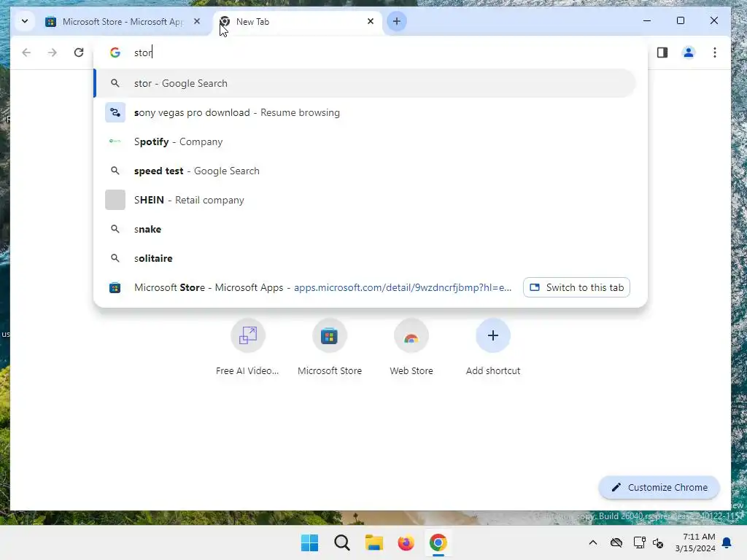Viewport: 747px width, 560px height.
Task: Open the notification bell
Action: 727,542
